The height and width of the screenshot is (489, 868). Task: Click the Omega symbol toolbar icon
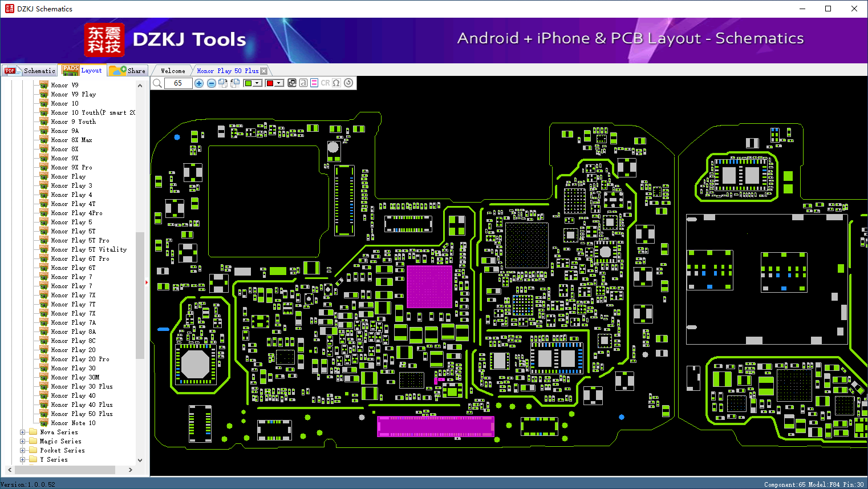(336, 83)
